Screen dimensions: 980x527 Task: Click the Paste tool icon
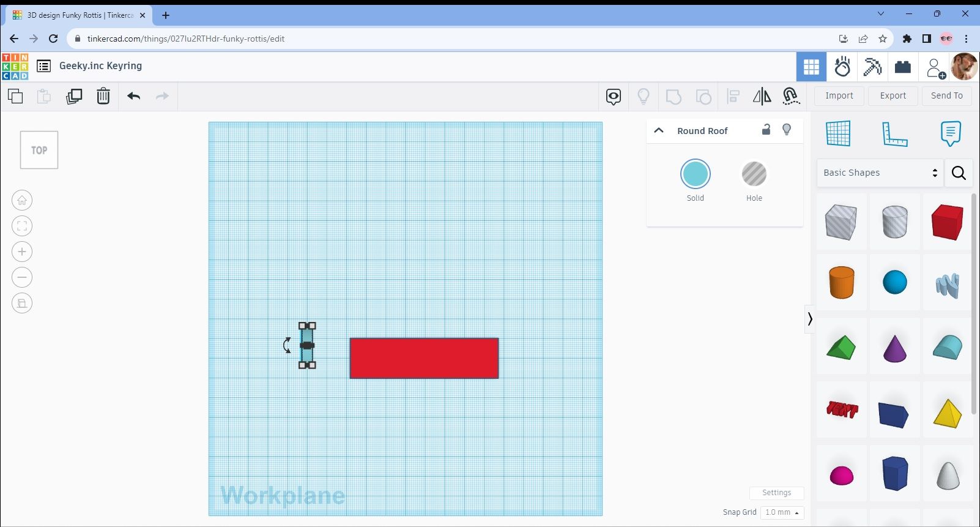(44, 96)
